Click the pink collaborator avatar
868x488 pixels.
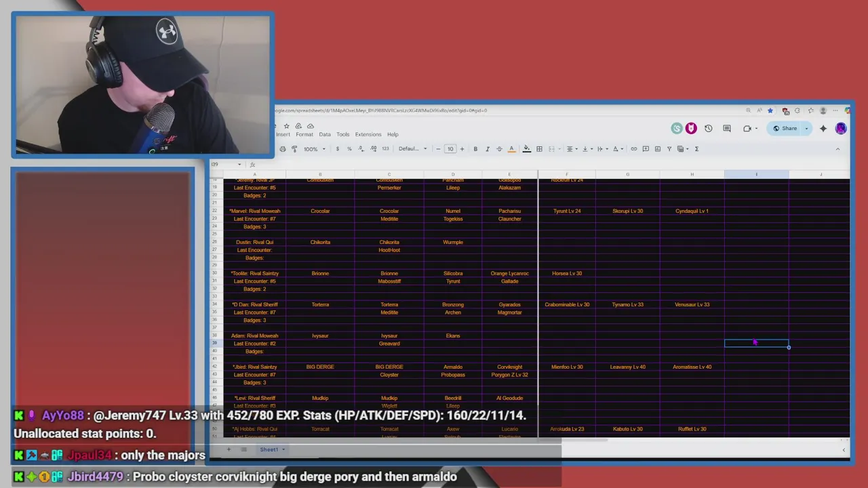click(x=691, y=129)
